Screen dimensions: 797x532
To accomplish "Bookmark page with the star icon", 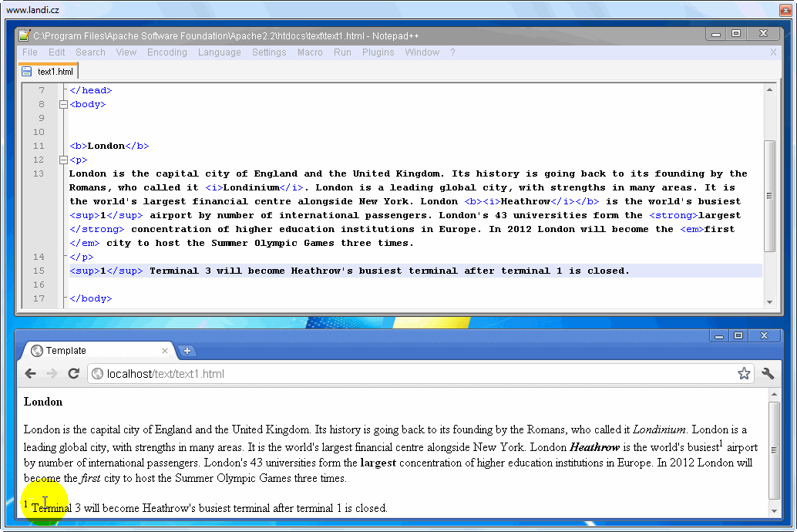I will point(744,374).
